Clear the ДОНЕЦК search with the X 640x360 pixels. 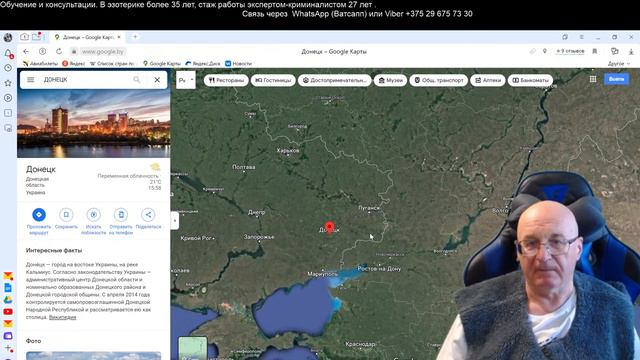point(157,80)
